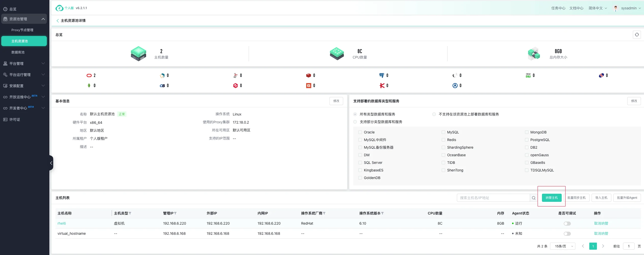This screenshot has height=255, width=644.
Task: Open the 简体中文 language dropdown
Action: (598, 8)
